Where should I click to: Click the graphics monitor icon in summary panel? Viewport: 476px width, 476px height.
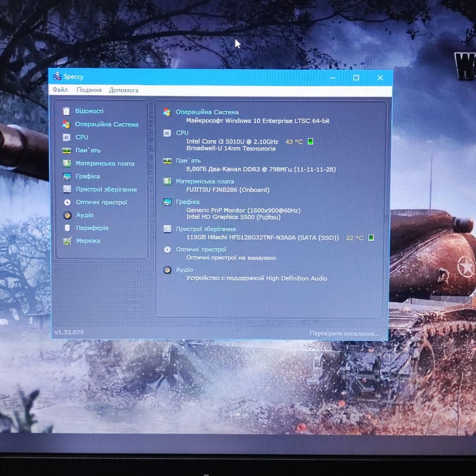167,202
